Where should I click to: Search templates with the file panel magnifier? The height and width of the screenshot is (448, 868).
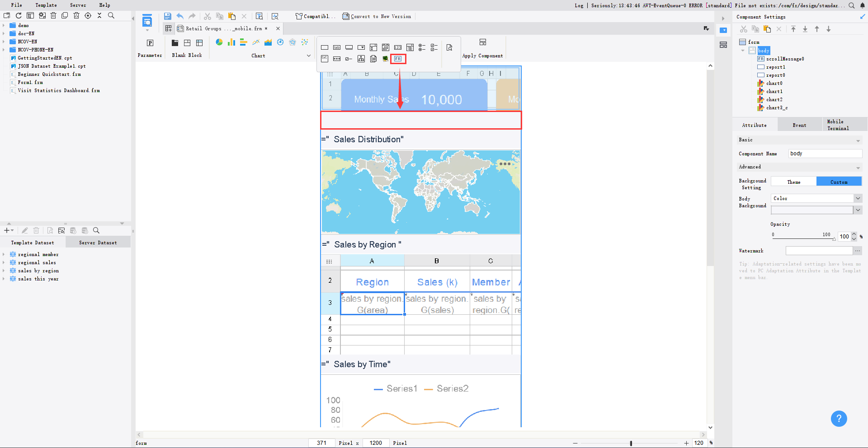pyautogui.click(x=111, y=15)
